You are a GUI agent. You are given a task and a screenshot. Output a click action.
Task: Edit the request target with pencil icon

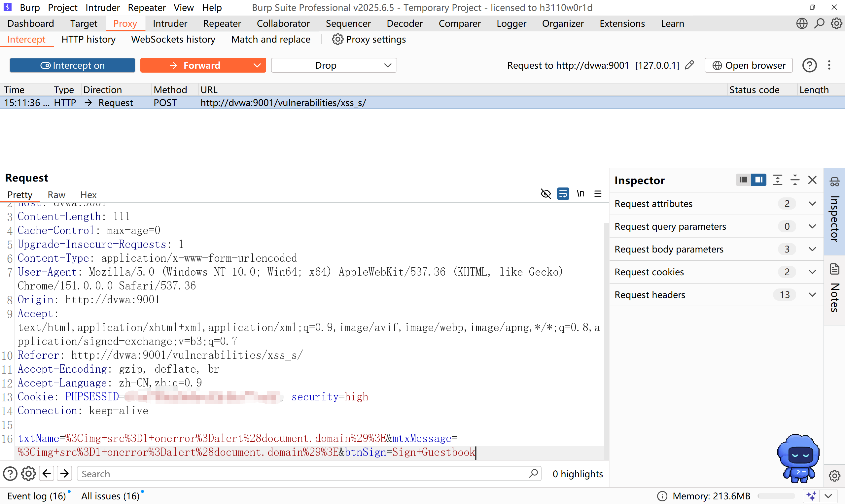point(689,65)
